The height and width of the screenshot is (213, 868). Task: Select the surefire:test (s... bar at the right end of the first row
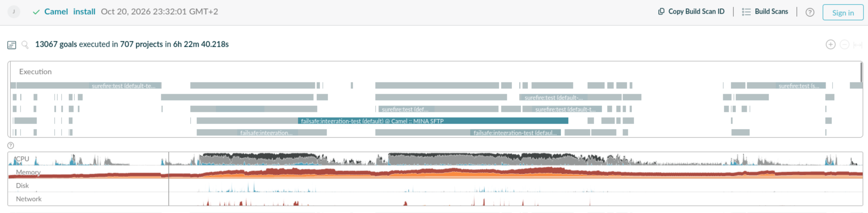coord(801,85)
